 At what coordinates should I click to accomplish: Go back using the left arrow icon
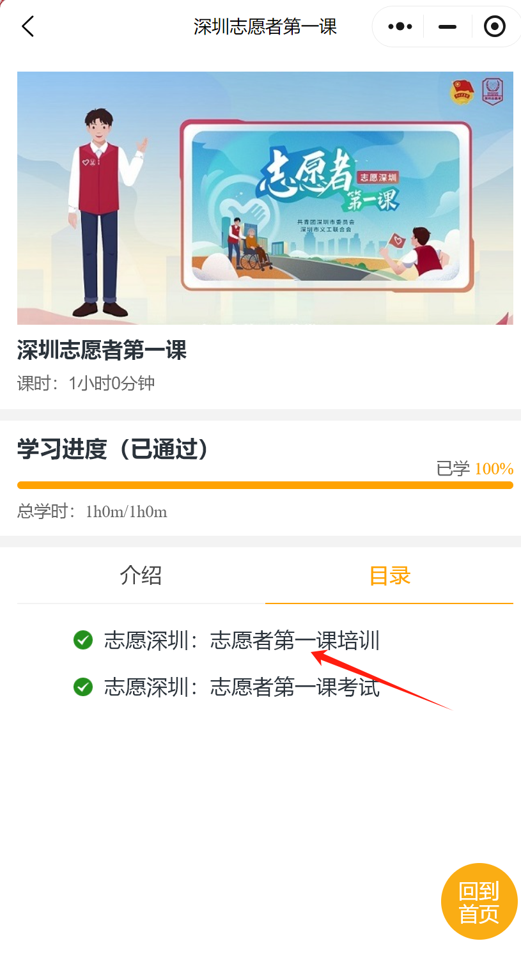pyautogui.click(x=27, y=26)
